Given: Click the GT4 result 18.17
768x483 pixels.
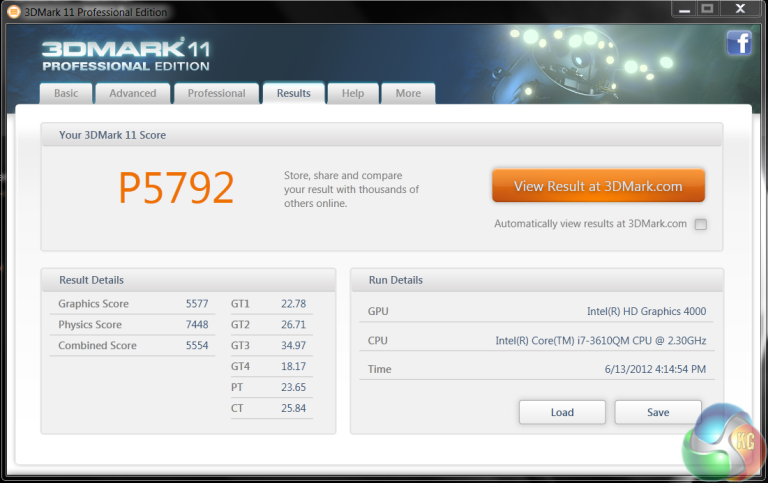Looking at the screenshot, I should tap(293, 366).
